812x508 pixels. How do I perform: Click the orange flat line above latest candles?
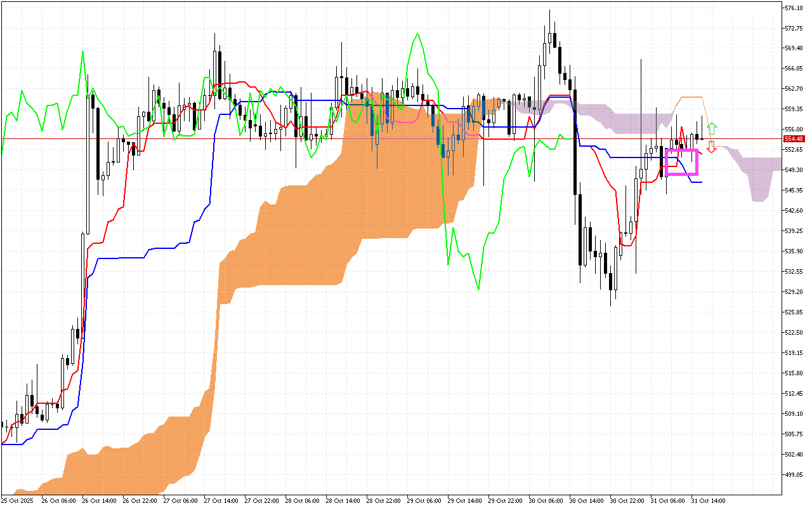(691, 97)
